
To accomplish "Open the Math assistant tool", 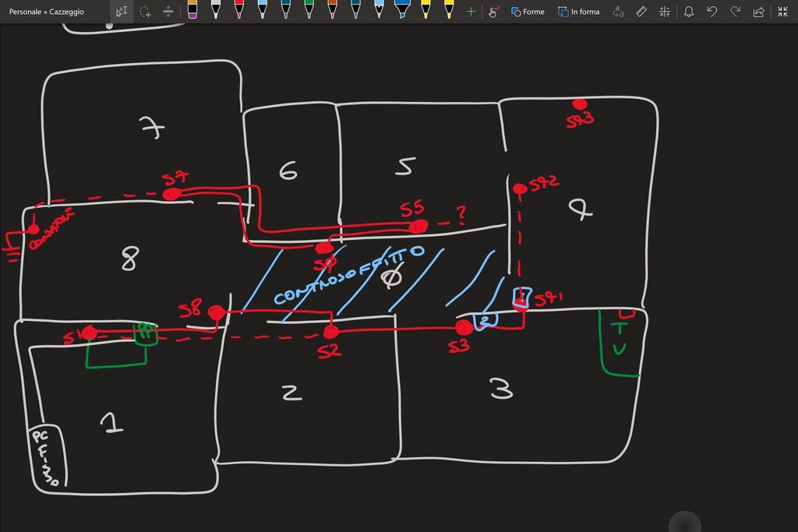I will [x=664, y=12].
